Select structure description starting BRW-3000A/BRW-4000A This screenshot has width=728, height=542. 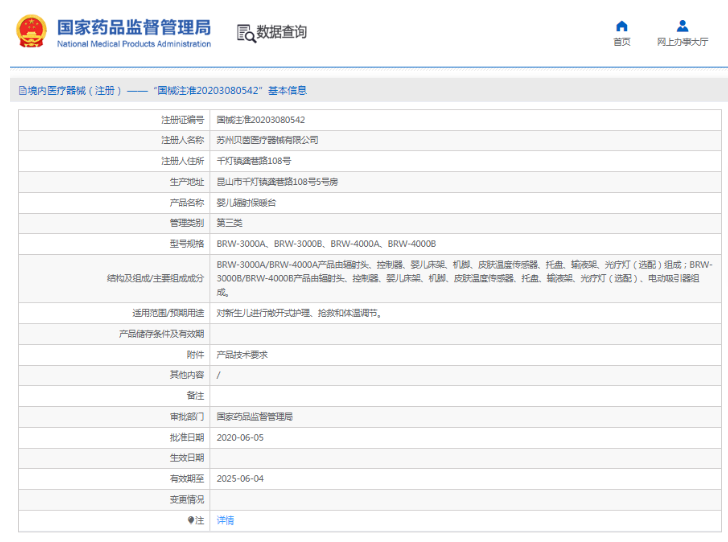(x=464, y=278)
